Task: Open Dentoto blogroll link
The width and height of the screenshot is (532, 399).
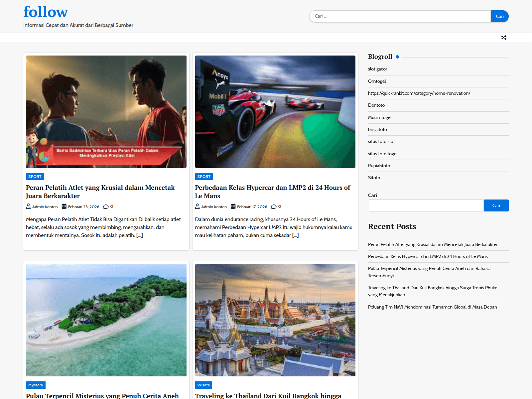Action: coord(376,105)
